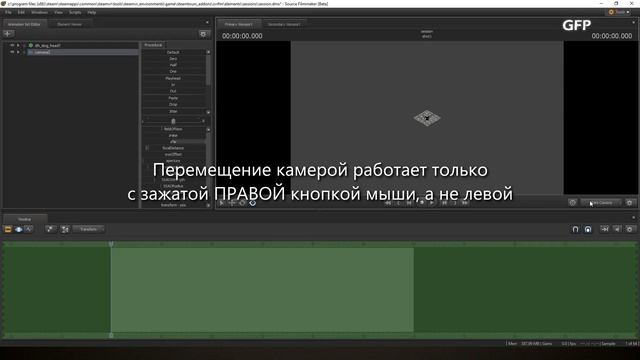Add animation set with plus button

coord(8,34)
